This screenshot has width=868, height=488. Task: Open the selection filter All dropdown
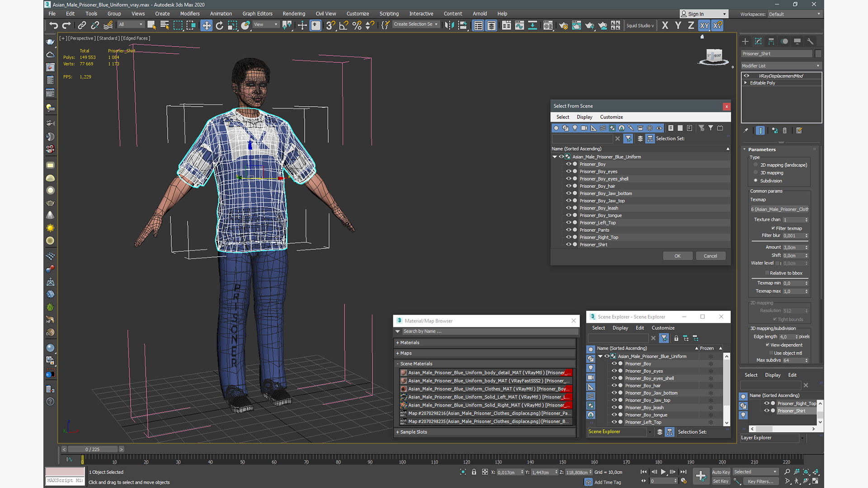click(x=131, y=24)
